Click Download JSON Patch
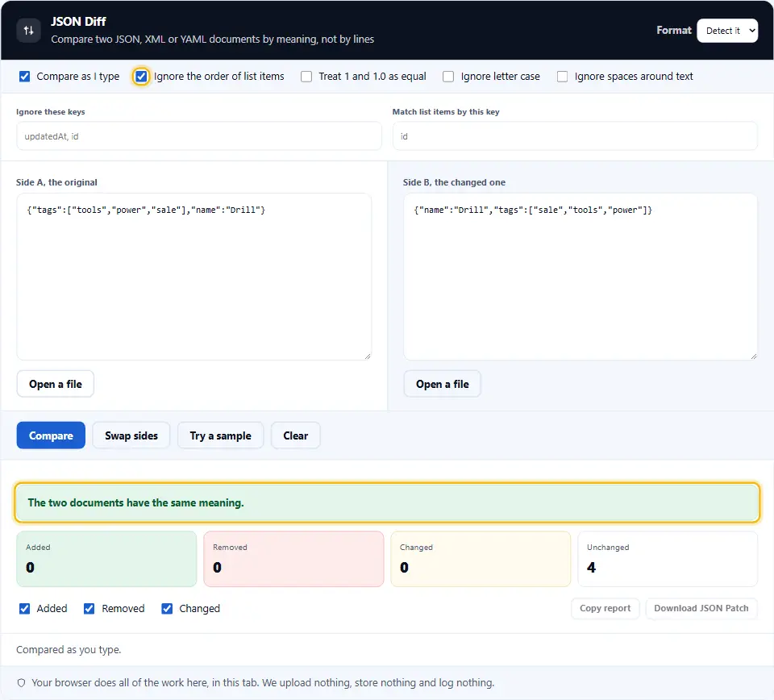The height and width of the screenshot is (700, 774). click(x=701, y=608)
